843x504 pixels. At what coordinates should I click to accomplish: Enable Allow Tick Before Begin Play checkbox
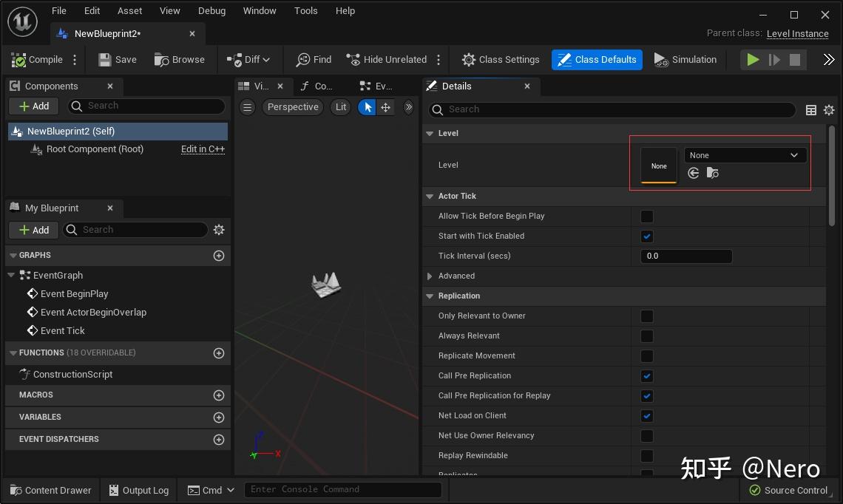click(x=647, y=217)
